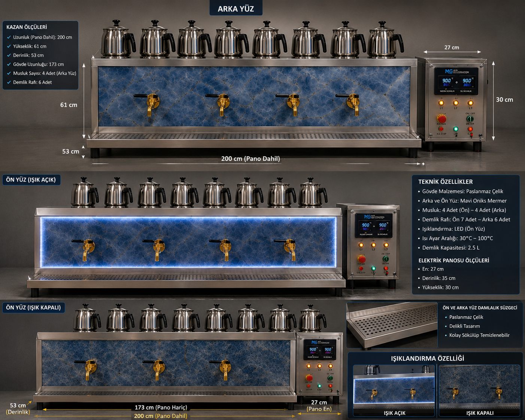Click the red emergency stop button on Arka Yüz panel

[441, 119]
